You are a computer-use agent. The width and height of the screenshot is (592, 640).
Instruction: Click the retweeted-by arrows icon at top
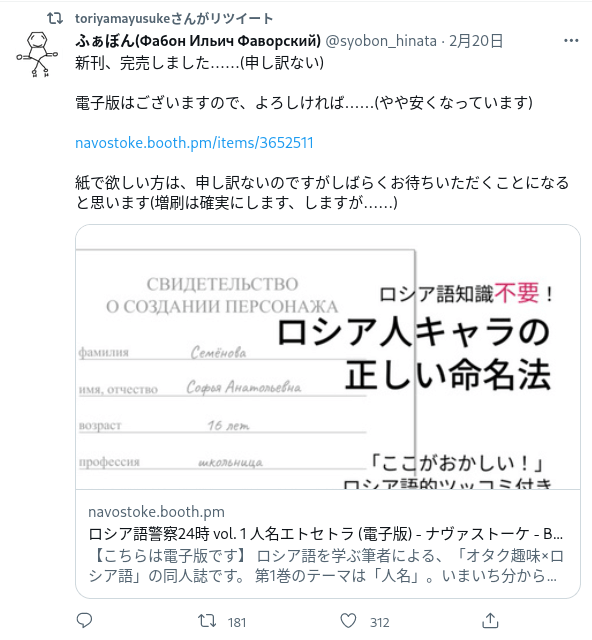pos(55,18)
